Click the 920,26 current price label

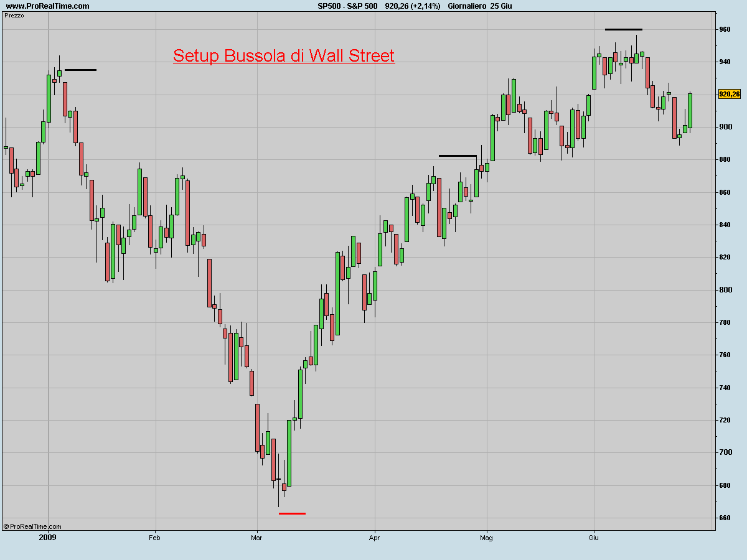(729, 95)
